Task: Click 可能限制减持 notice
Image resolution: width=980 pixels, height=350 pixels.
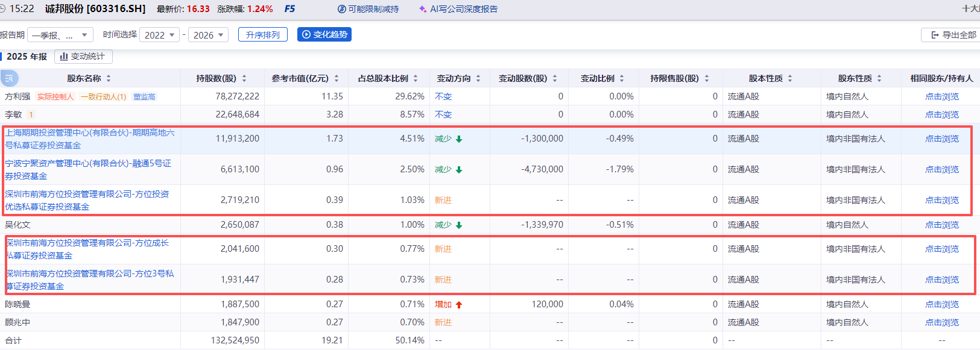Action: tap(368, 9)
